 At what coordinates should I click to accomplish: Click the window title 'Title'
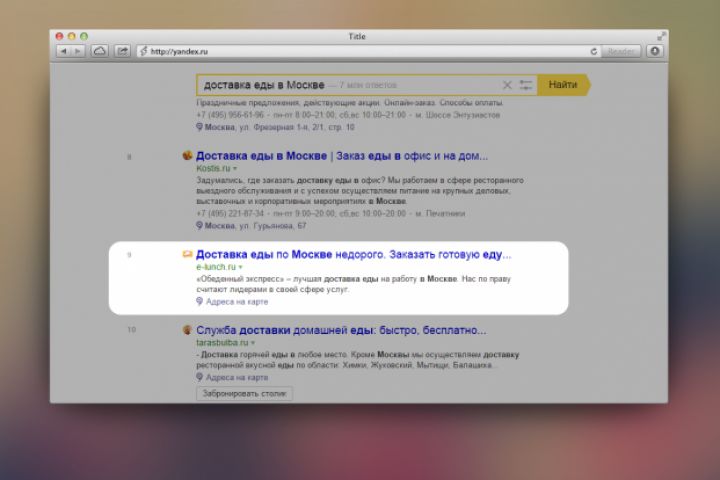click(357, 36)
